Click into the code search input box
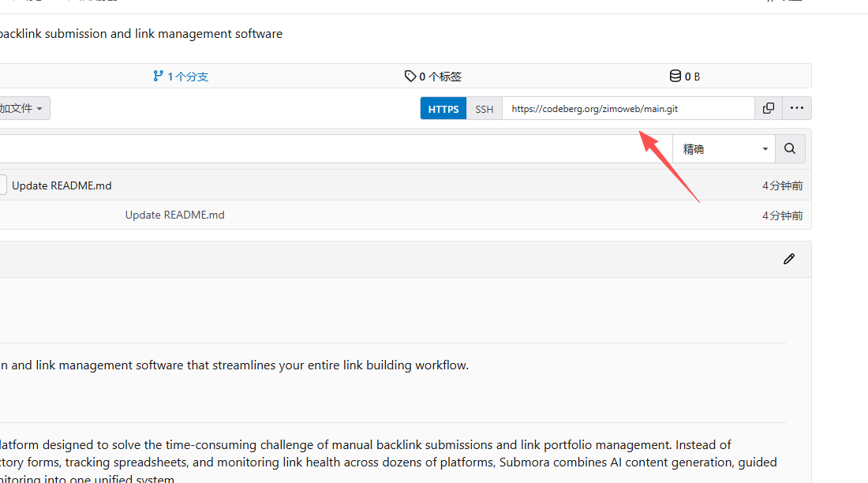 pyautogui.click(x=336, y=148)
